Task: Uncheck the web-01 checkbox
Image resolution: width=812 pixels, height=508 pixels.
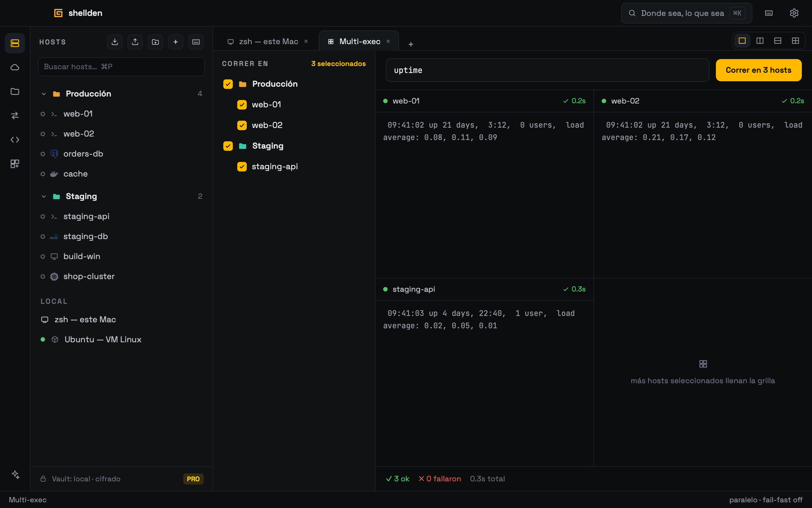Action: pyautogui.click(x=242, y=105)
